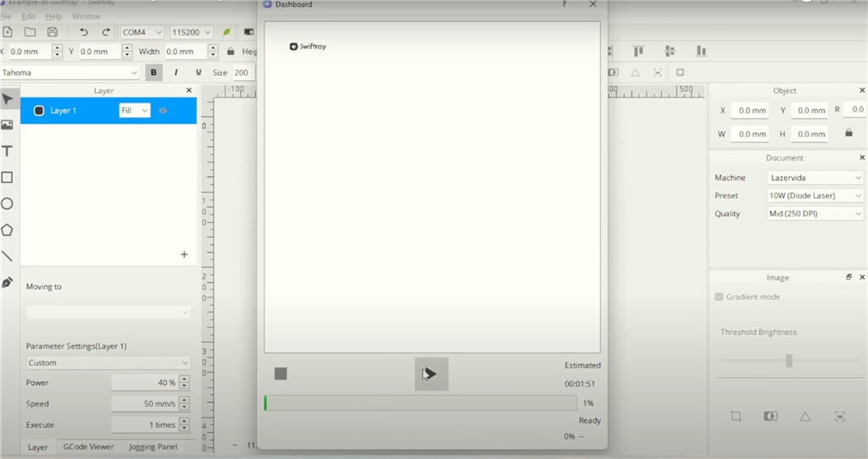Click the Undo arrow in toolbar

[83, 32]
